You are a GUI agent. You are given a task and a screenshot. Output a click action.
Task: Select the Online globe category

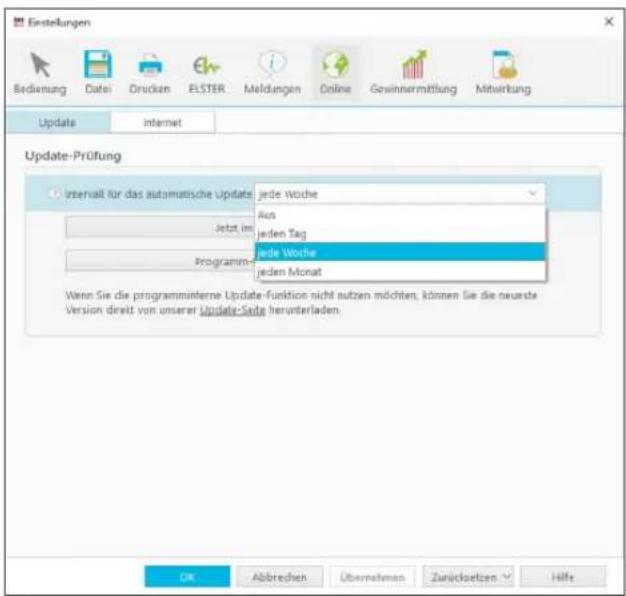pyautogui.click(x=335, y=73)
